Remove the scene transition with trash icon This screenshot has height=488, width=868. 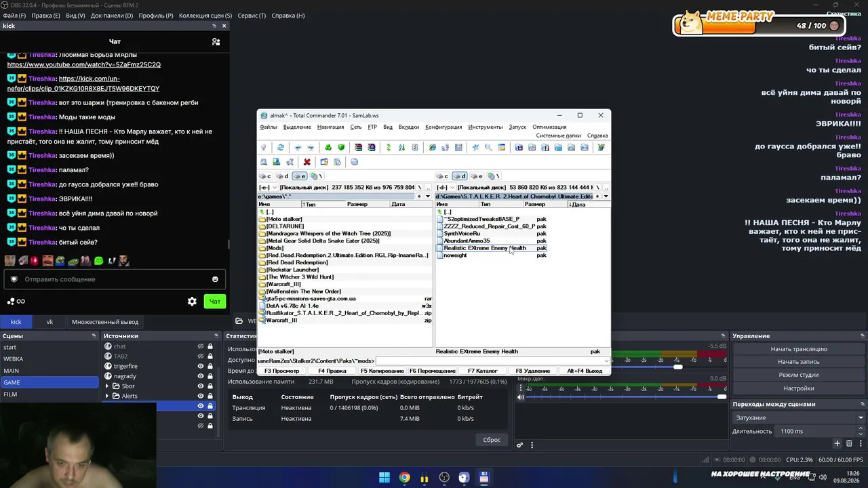click(x=848, y=443)
